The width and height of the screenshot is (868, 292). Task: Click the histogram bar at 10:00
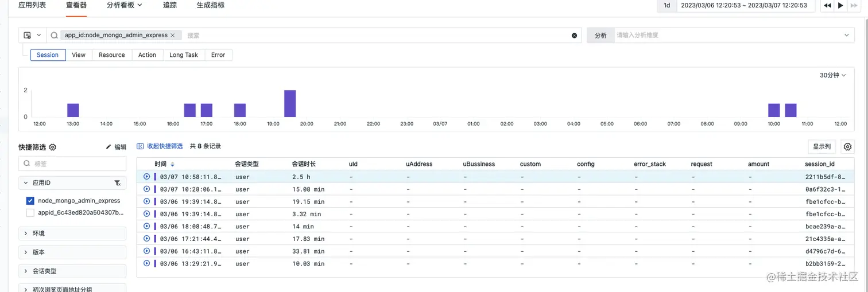774,110
